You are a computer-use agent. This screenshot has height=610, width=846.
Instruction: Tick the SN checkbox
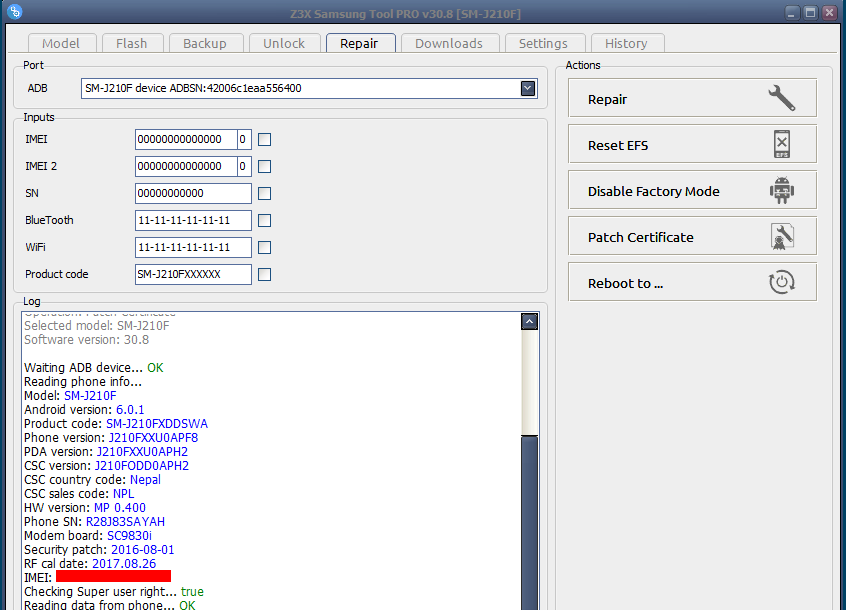264,194
